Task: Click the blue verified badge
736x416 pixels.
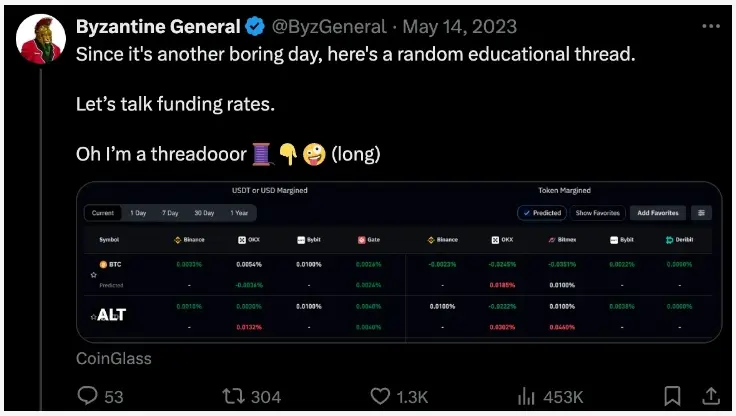Action: [x=254, y=27]
